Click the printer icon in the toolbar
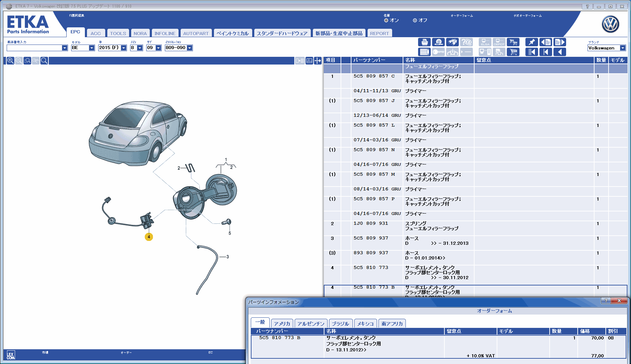This screenshot has width=631, height=364. point(424,42)
